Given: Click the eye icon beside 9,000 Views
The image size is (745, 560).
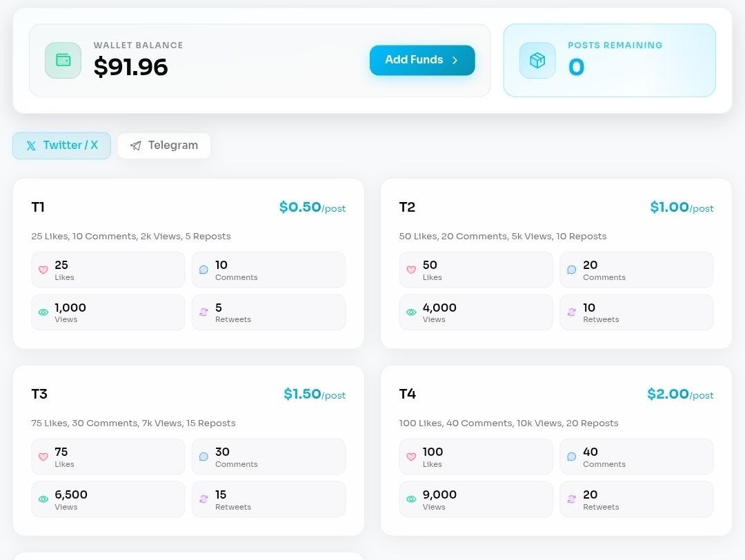Looking at the screenshot, I should (411, 499).
